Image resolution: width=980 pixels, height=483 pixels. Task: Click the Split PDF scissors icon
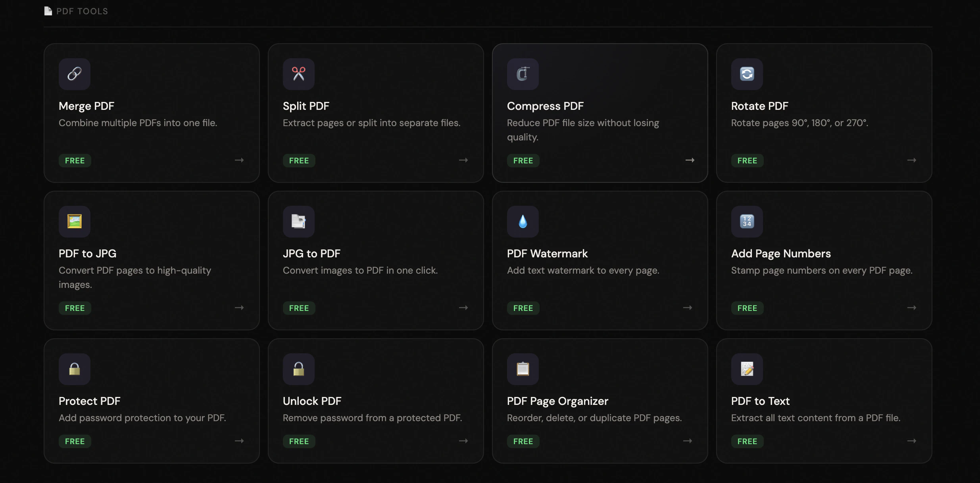coord(298,74)
